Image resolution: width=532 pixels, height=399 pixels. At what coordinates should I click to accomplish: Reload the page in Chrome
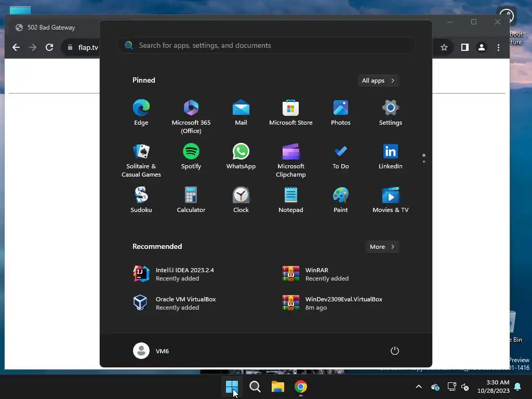tap(49, 47)
